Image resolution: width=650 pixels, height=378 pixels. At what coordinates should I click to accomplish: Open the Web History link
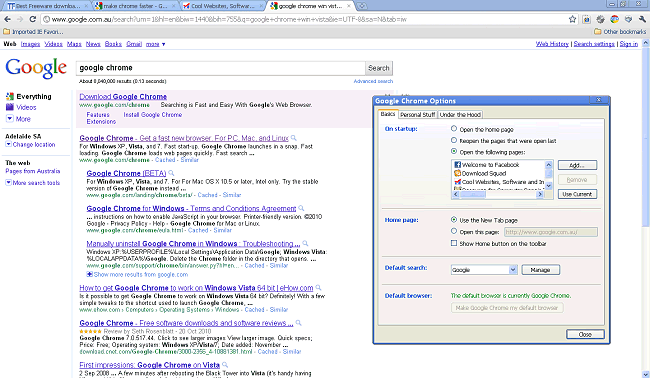[552, 44]
